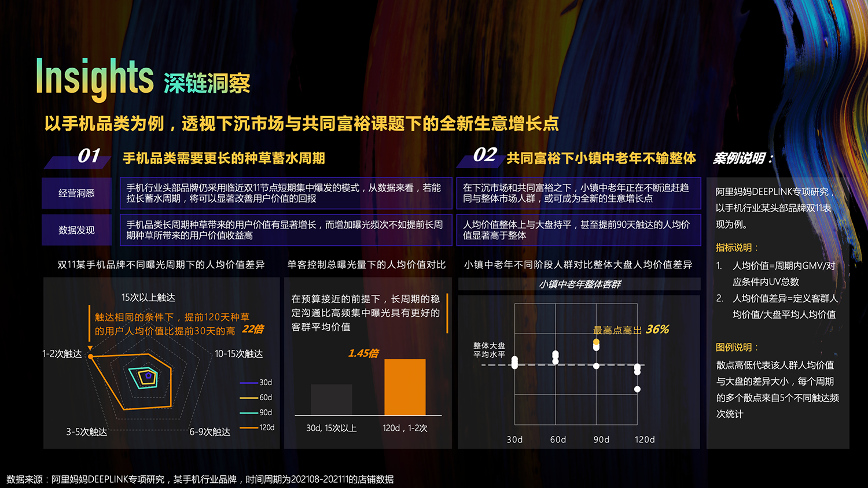Select text box starting '手机行业头部品牌仍采用'
Viewport: 868px width, 488px height.
[x=286, y=193]
